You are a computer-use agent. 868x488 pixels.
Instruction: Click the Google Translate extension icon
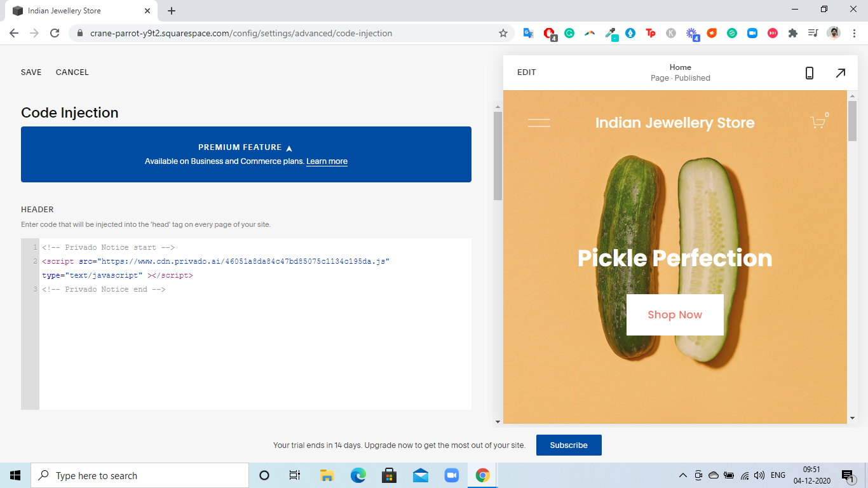[x=528, y=33]
